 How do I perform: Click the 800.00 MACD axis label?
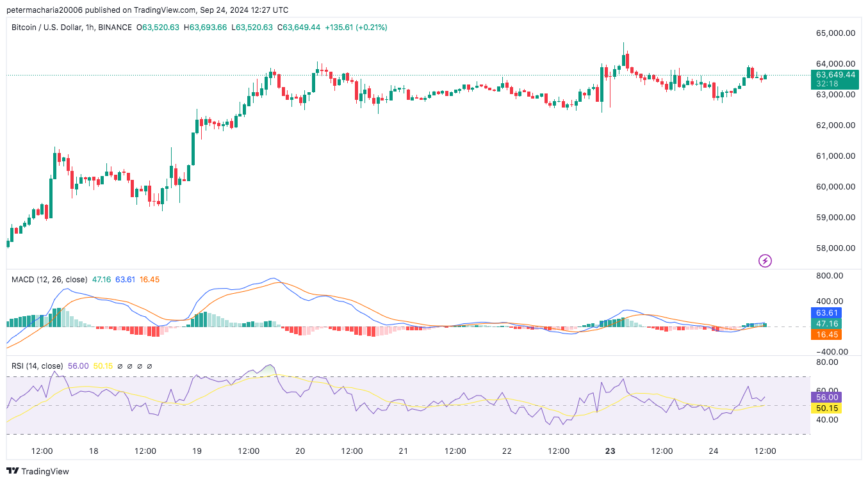click(x=830, y=276)
